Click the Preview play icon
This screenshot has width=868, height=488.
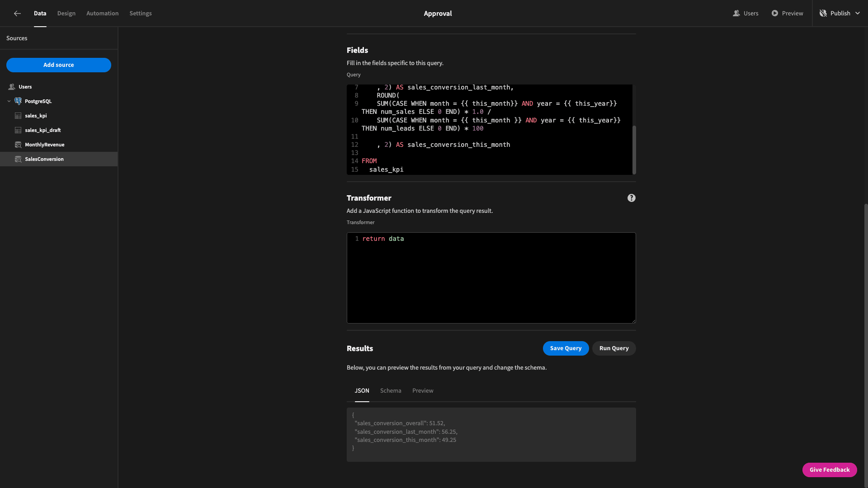coord(775,14)
